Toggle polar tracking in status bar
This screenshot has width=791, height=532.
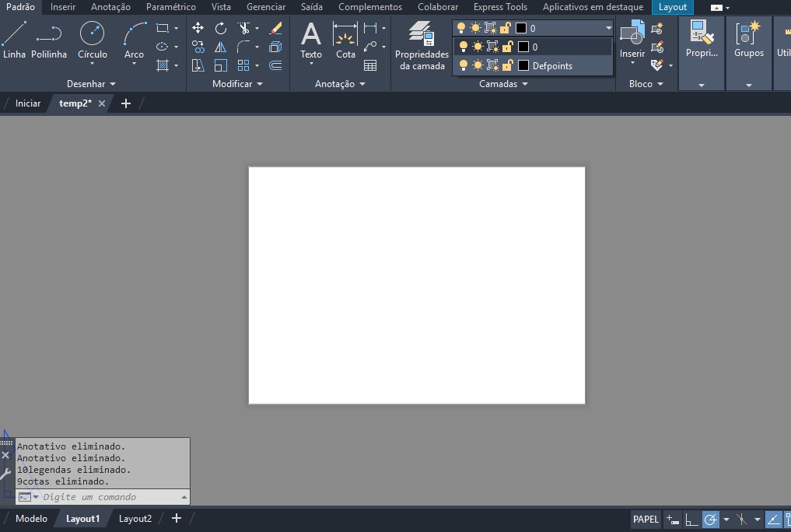[711, 520]
